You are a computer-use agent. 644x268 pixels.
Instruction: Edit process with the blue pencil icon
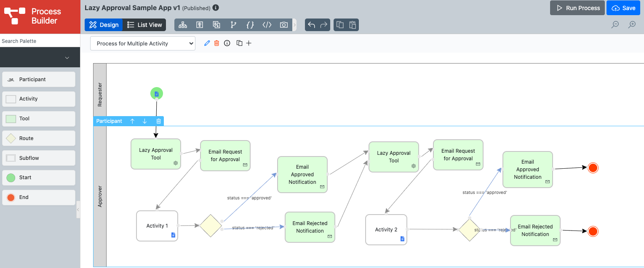(207, 43)
